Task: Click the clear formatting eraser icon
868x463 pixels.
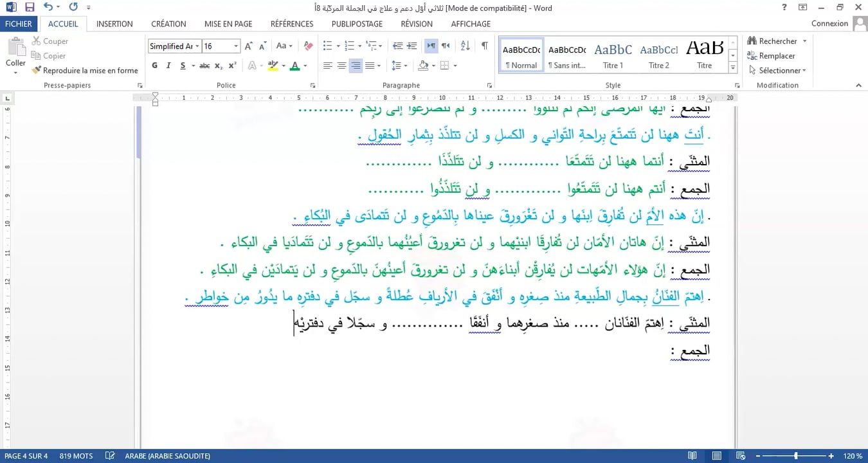Action: (309, 46)
